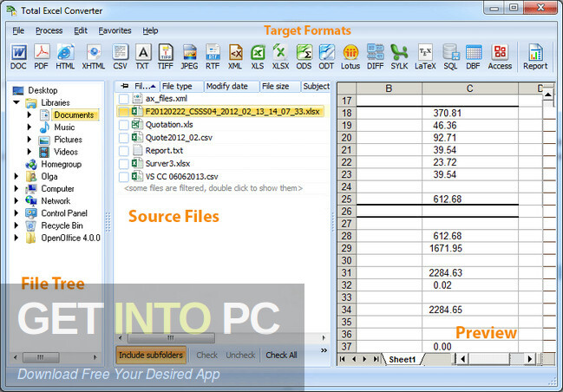Convert to TIFF image format

coord(165,56)
